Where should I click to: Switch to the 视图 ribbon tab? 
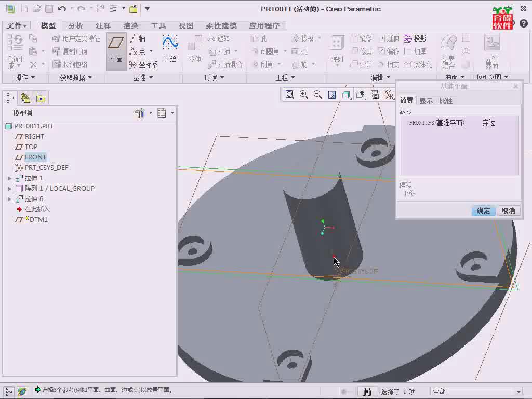coord(186,25)
